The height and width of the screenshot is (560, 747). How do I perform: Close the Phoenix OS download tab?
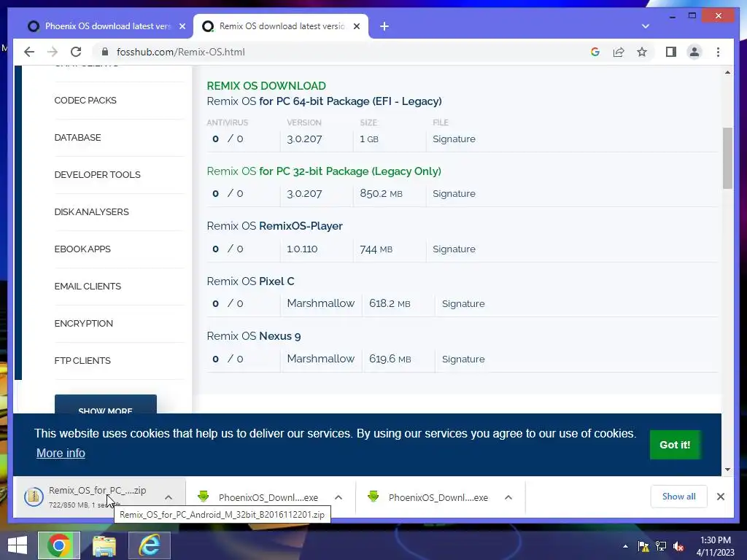182,27
